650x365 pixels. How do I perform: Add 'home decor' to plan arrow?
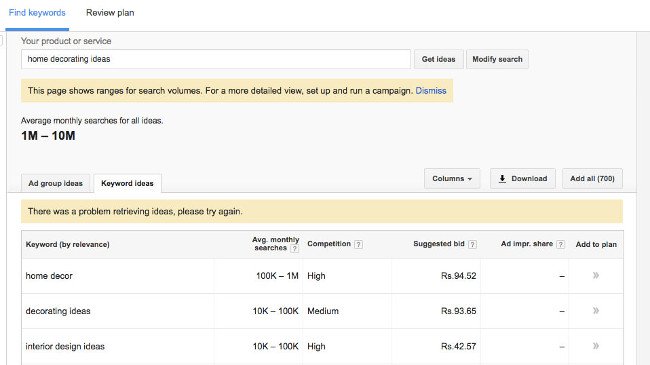[x=596, y=275]
